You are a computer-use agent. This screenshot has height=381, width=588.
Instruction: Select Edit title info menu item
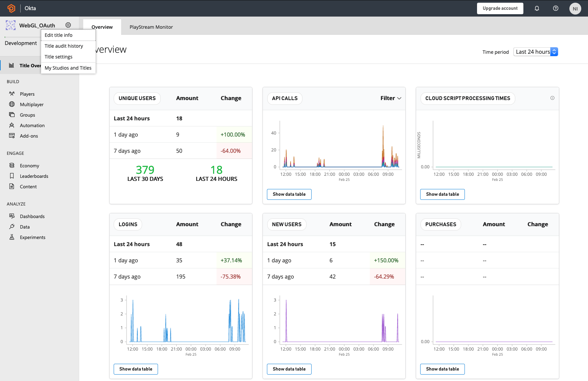[59, 35]
